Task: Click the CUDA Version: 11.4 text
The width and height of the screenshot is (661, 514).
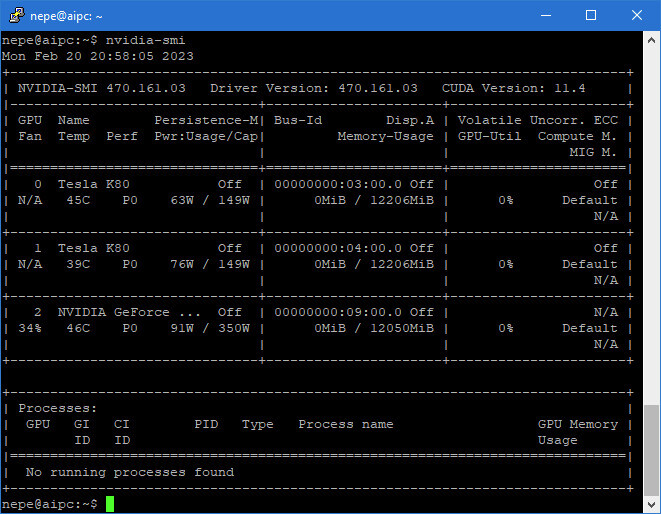Action: 513,88
